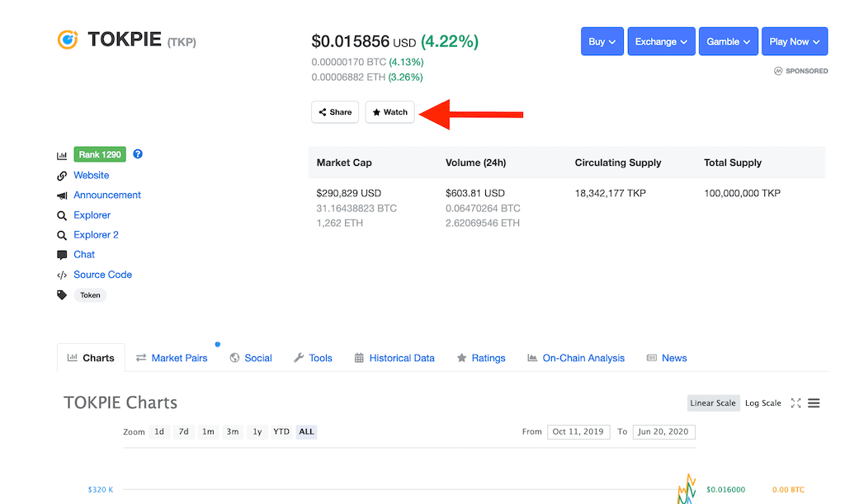Set chart zoom to 1m
Viewport: 845px width, 504px height.
pyautogui.click(x=208, y=432)
